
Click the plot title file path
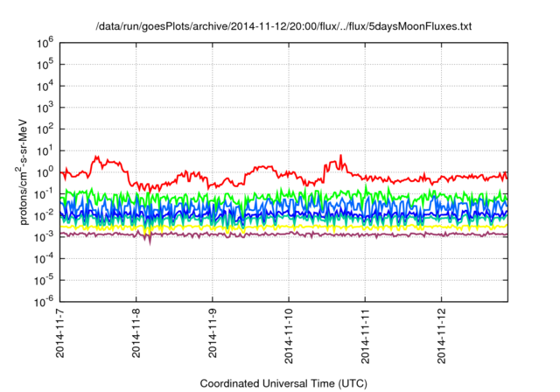pos(283,26)
